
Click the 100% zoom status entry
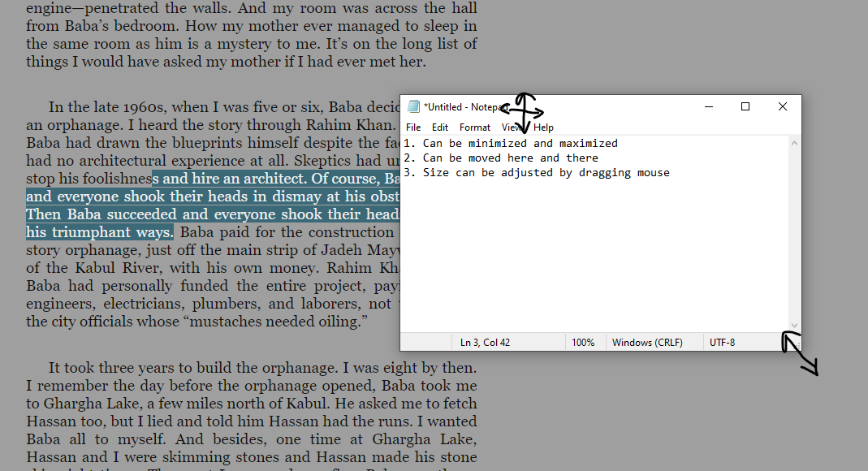[583, 343]
